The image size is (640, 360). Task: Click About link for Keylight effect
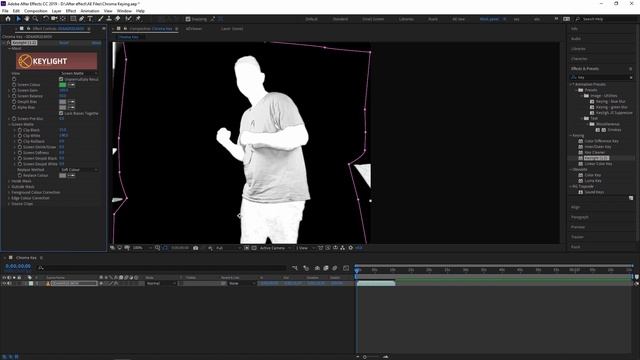[x=96, y=42]
